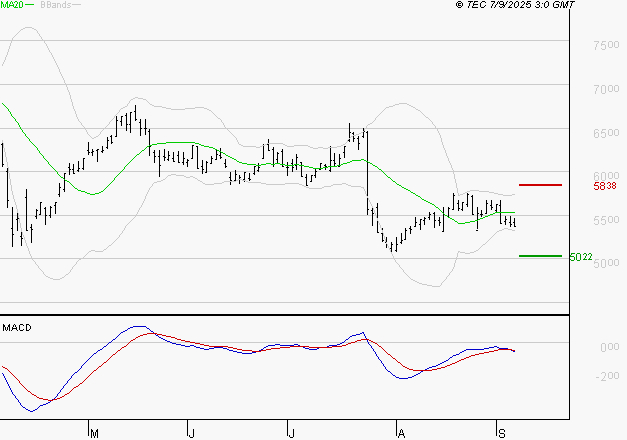Screen dimensions: 627x440
Task: Click the red 5838 resistance value
Action: [604, 187]
